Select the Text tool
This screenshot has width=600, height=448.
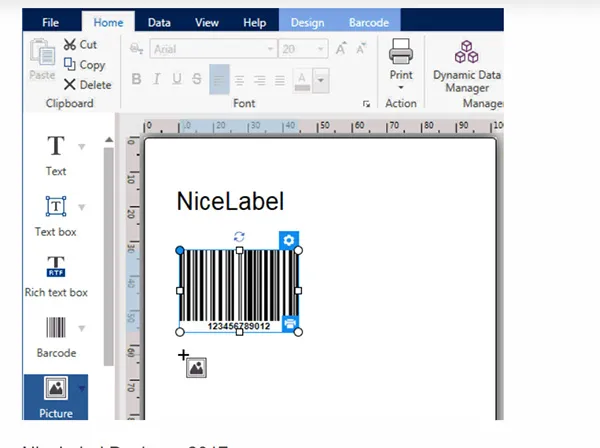[56, 155]
